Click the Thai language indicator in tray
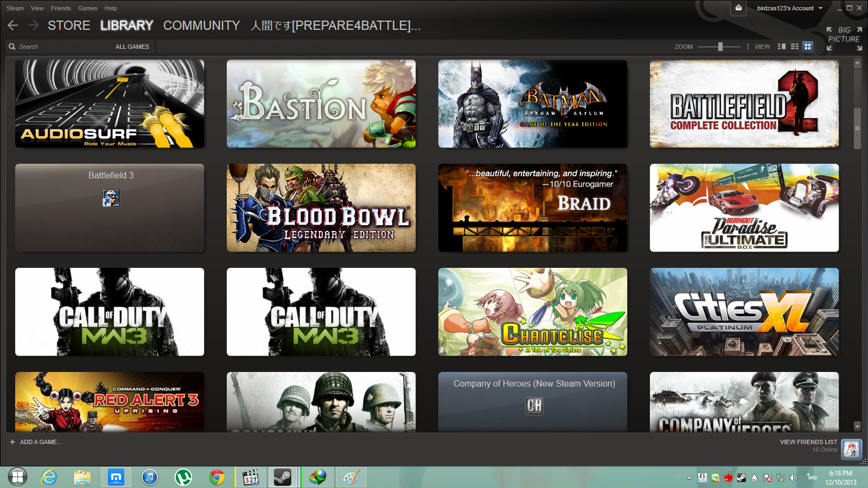This screenshot has height=488, width=868. point(812,477)
